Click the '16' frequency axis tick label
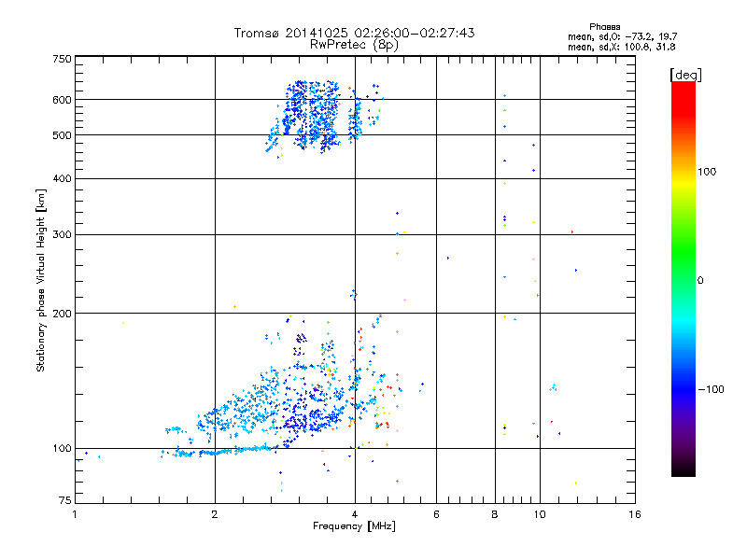747x560 pixels. (635, 514)
